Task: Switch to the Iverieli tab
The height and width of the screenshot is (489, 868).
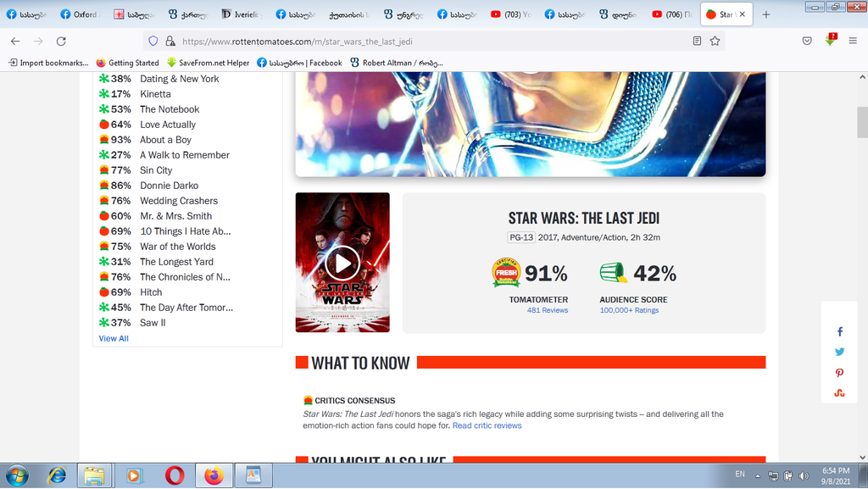Action: (x=240, y=14)
